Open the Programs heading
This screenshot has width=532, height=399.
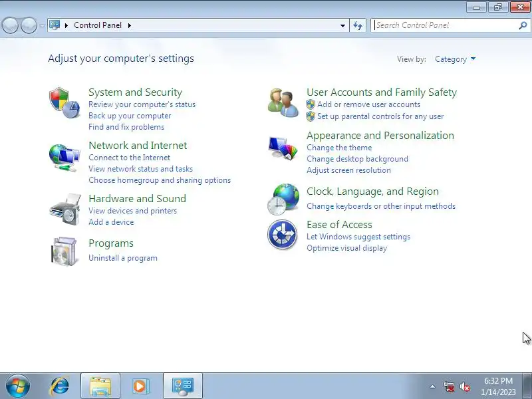(111, 243)
